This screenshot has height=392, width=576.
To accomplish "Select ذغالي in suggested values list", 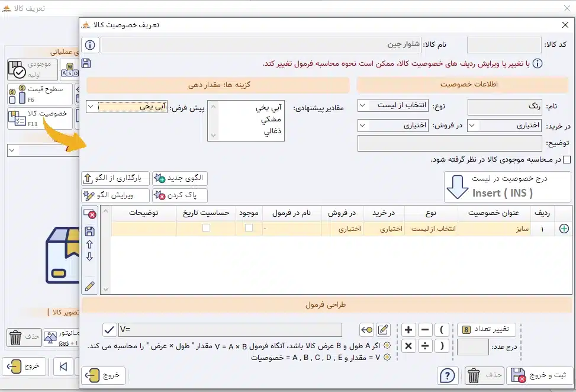I will pyautogui.click(x=272, y=131).
